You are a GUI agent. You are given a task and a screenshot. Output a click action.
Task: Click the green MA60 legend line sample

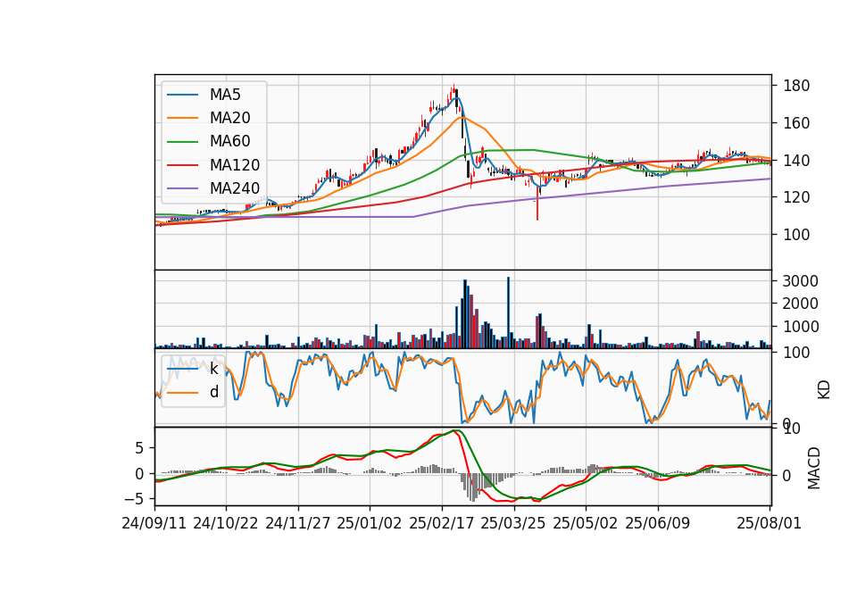click(182, 142)
